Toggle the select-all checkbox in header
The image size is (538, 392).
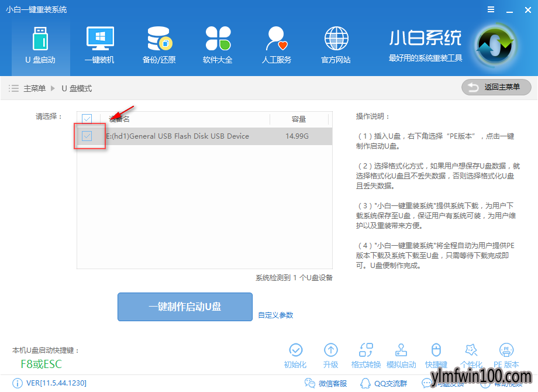(x=87, y=119)
